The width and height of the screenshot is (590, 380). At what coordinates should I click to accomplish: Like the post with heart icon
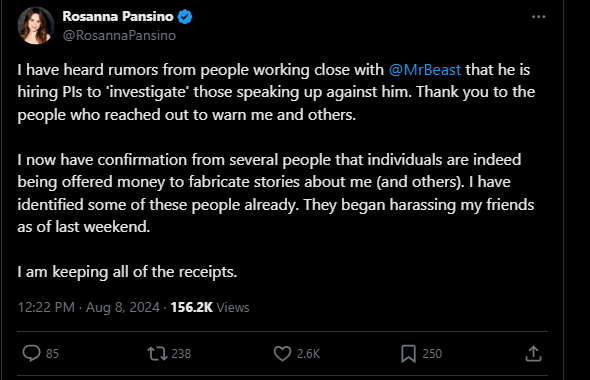pos(282,354)
